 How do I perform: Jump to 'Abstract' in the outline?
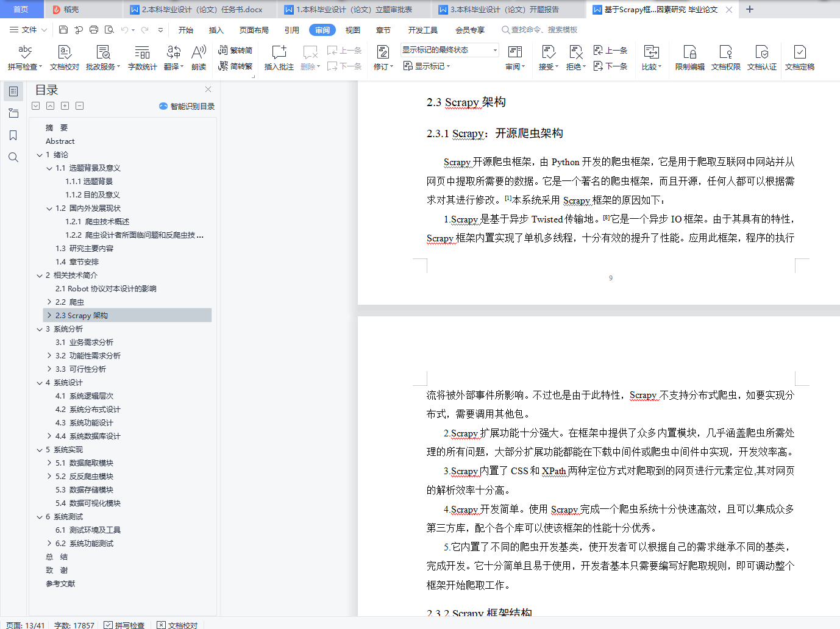pyautogui.click(x=60, y=141)
